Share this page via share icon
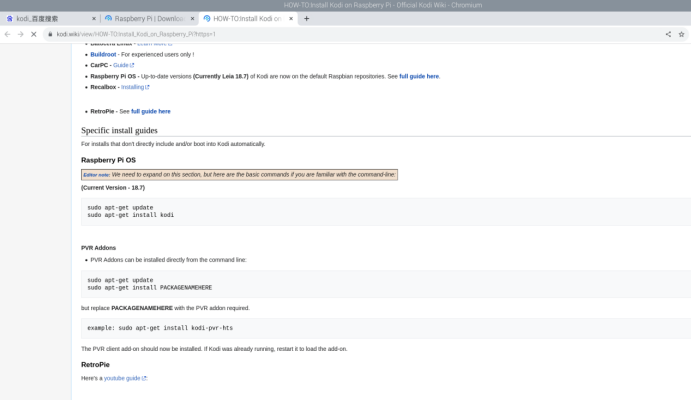692x401 pixels. [668, 34]
